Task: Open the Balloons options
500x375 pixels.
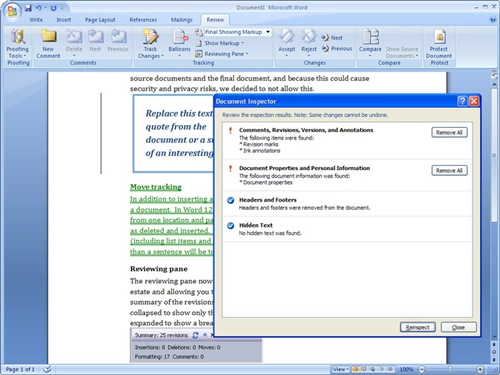Action: click(179, 43)
